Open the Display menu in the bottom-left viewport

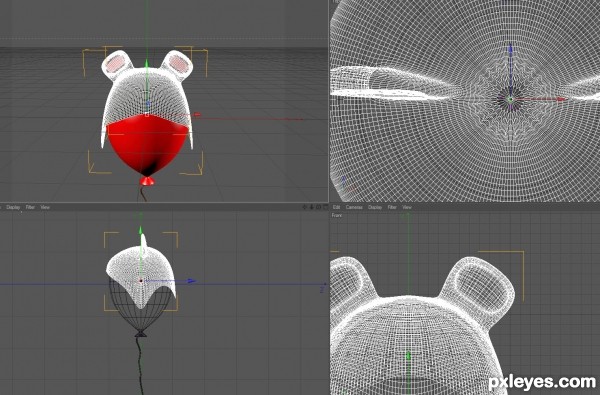click(x=13, y=207)
